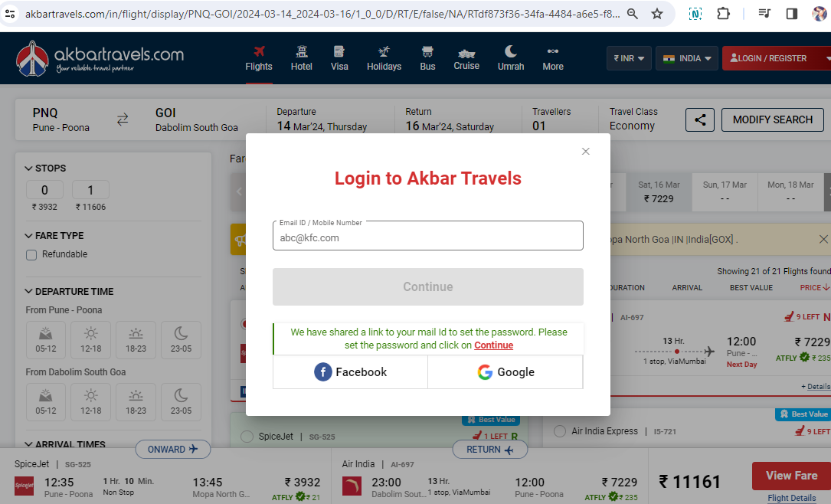Collapse the ARRIVAL TIMES filter section
Viewport: 831px width, 504px height.
coord(64,444)
